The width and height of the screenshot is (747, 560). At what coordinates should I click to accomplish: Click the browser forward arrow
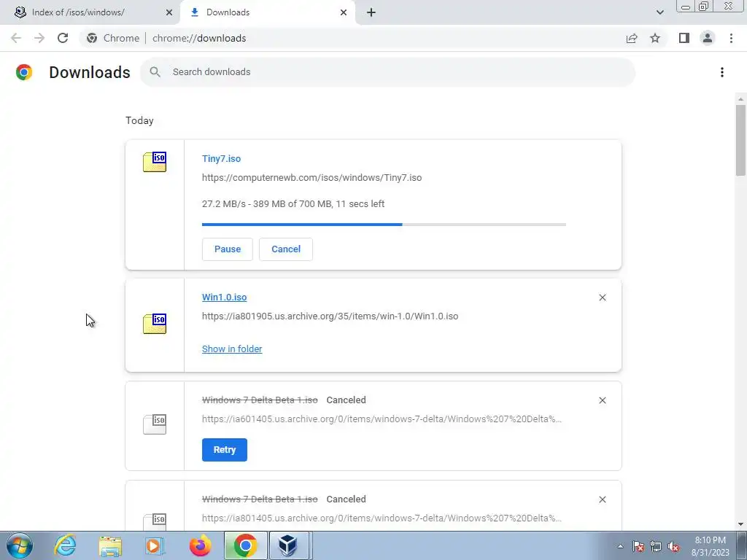click(x=39, y=38)
